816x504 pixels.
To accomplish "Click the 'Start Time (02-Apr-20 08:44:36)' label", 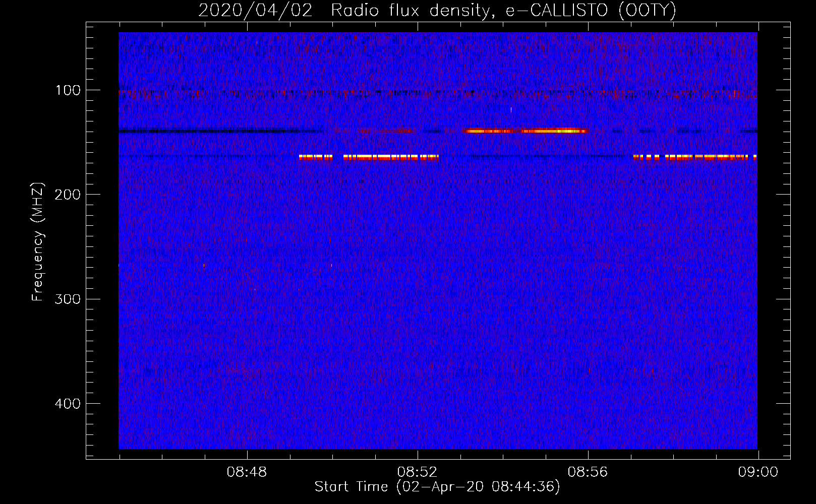I will [x=437, y=487].
